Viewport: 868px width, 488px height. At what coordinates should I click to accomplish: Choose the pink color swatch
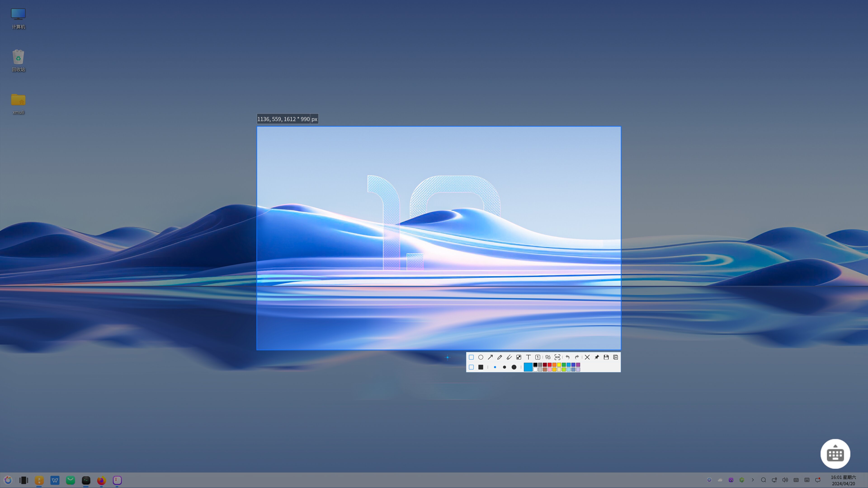point(550,369)
